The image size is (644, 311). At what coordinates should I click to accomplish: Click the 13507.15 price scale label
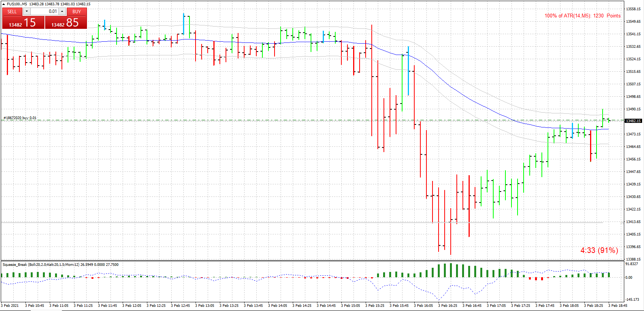click(x=633, y=84)
